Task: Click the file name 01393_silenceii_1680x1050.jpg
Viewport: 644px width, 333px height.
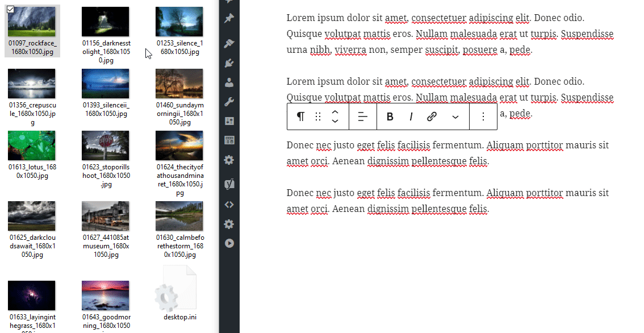Action: (106, 109)
